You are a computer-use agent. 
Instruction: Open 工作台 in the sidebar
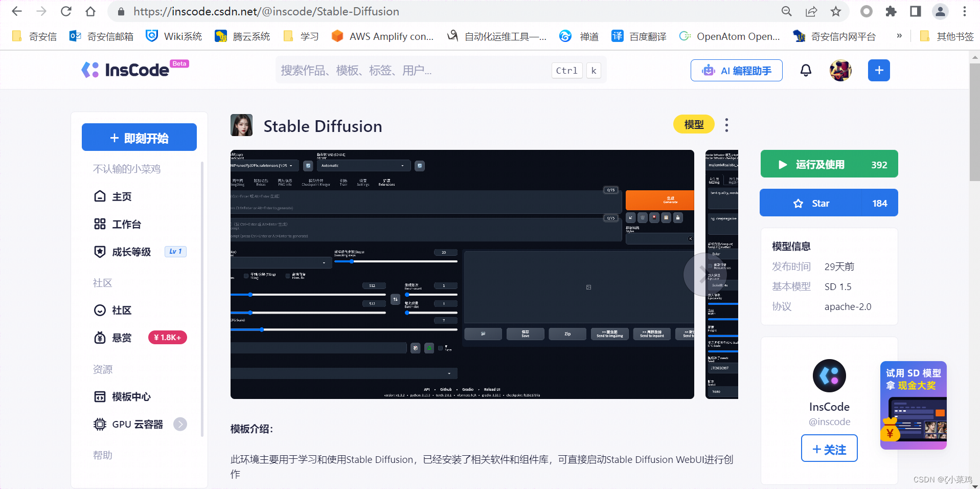117,224
